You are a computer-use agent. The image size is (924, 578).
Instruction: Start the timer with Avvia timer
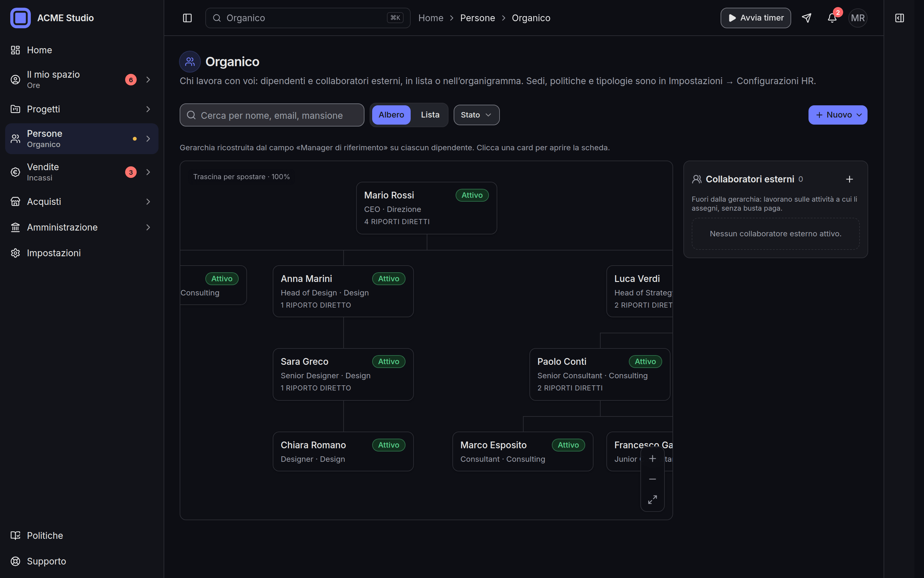[x=755, y=18]
